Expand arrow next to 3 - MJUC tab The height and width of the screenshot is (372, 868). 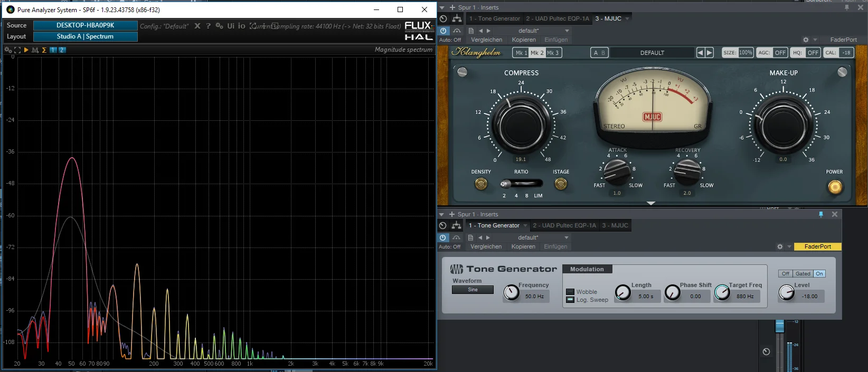[627, 18]
